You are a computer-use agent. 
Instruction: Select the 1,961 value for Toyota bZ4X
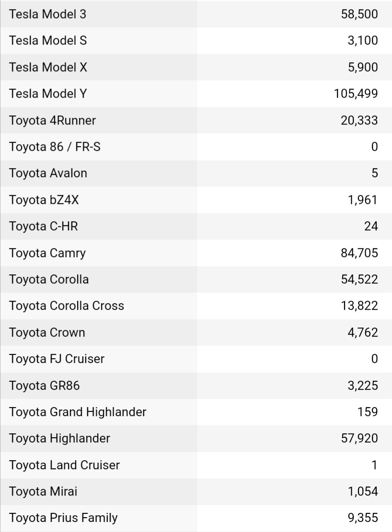click(362, 200)
